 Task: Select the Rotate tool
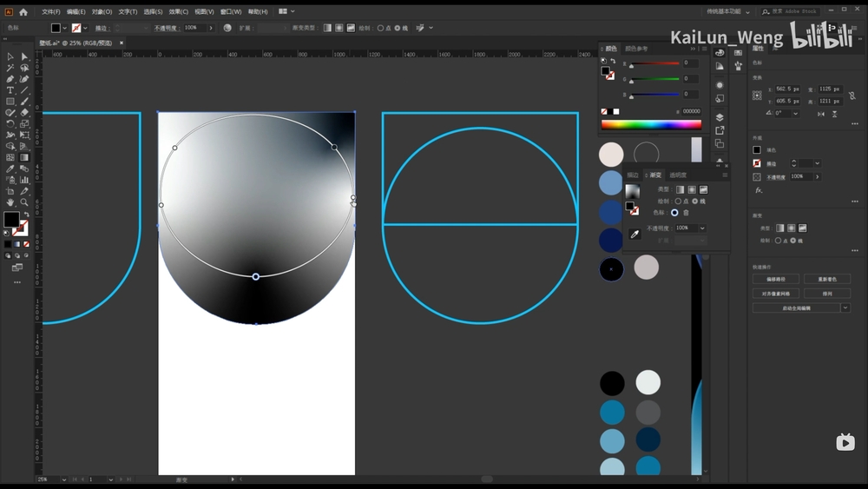click(10, 124)
